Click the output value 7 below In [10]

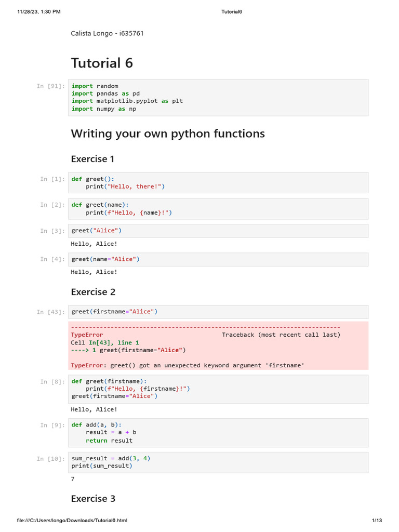73,479
